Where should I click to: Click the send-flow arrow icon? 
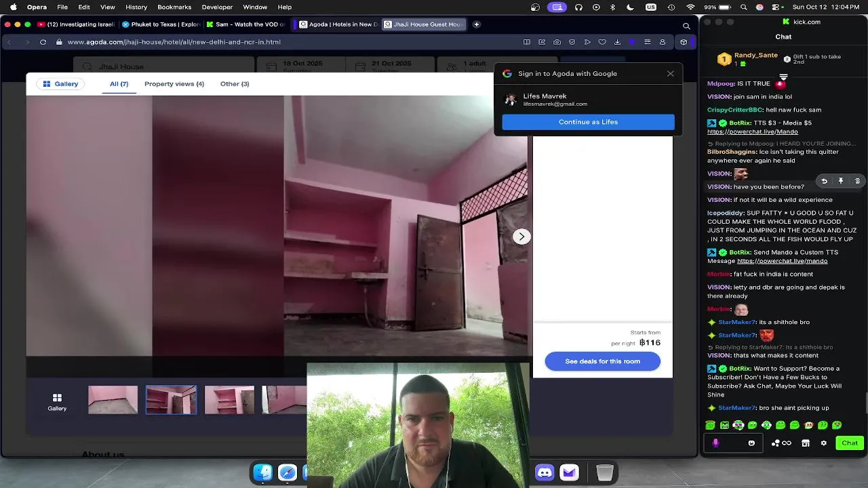pos(587,42)
